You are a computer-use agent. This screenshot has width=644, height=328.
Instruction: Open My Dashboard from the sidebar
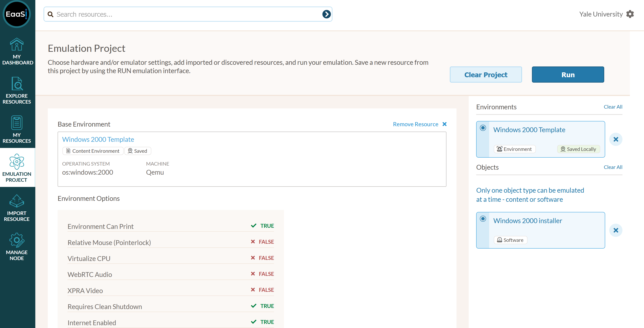point(17,51)
